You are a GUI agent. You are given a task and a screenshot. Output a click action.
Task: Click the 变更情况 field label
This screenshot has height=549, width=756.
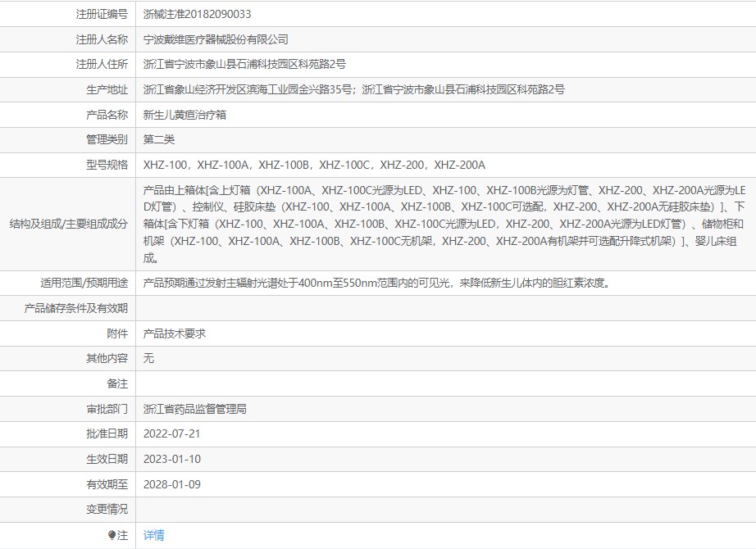[x=107, y=510]
